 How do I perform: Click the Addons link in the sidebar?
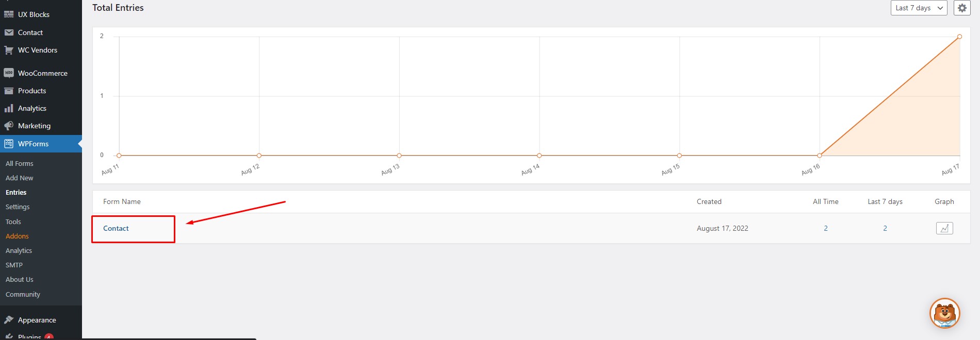[x=17, y=236]
